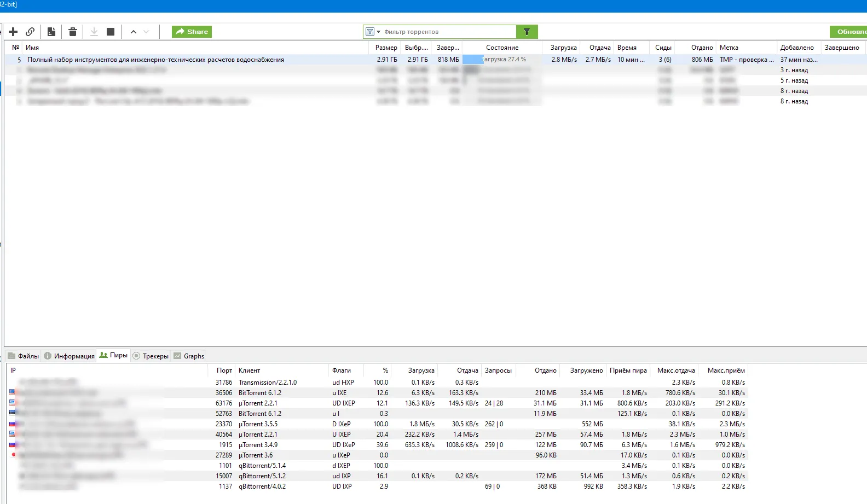Click the green filter funnel button
867x504 pixels.
[527, 32]
